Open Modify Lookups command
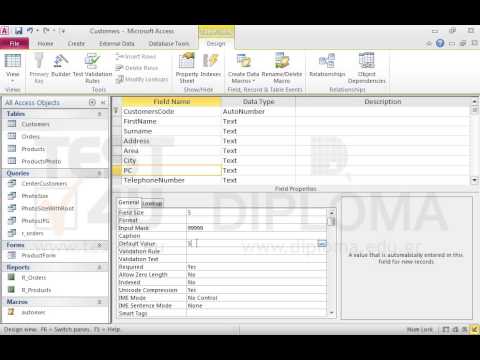 [x=142, y=79]
